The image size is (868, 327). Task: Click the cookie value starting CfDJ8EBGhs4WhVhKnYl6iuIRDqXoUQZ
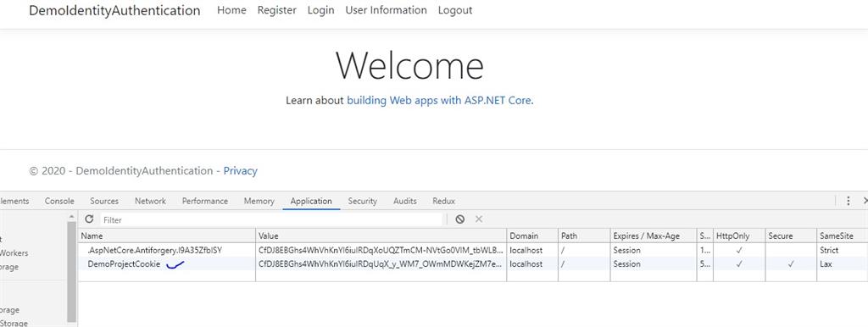pos(381,250)
